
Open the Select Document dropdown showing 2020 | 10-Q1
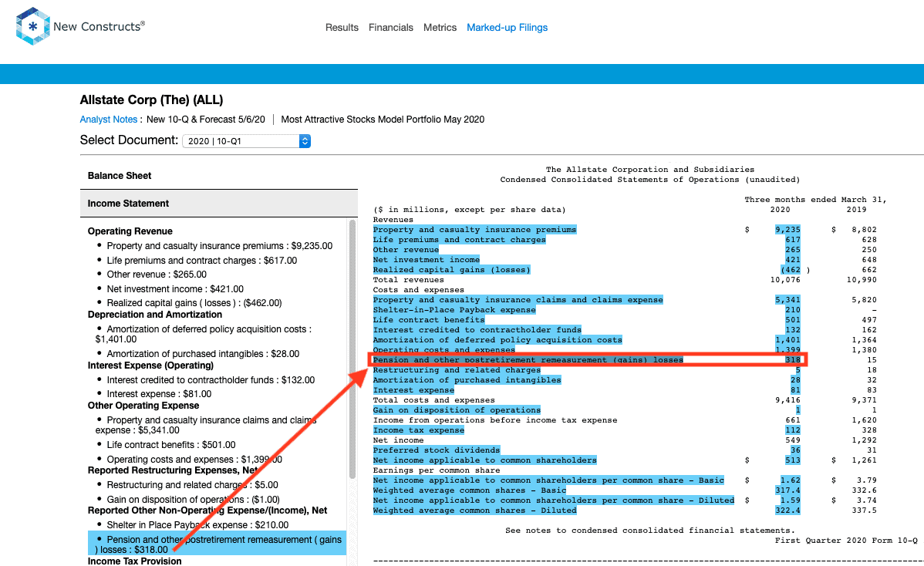246,141
